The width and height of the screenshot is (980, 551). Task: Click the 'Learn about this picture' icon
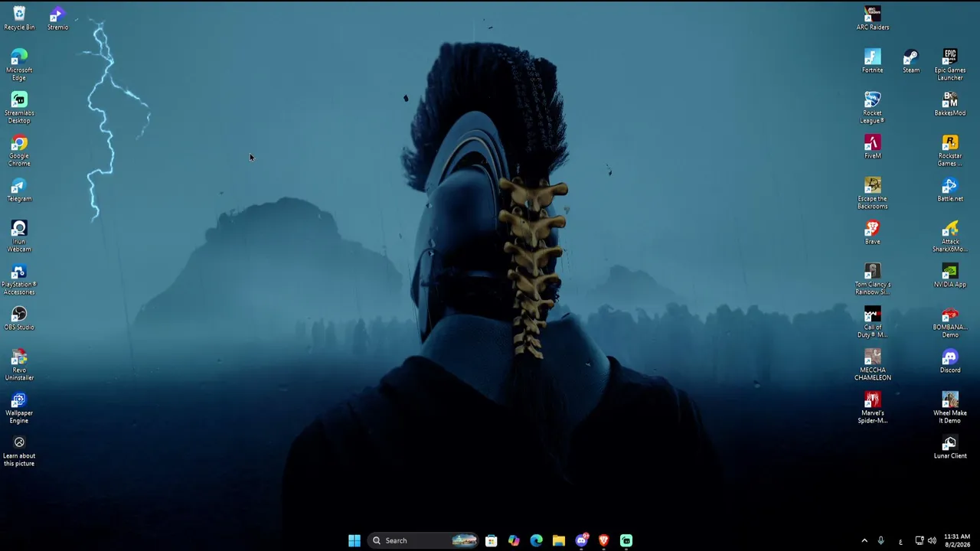click(19, 451)
